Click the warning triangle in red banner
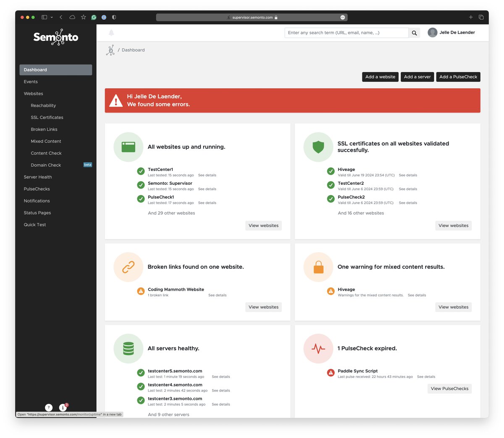Viewport: 504px width, 438px height. click(116, 100)
